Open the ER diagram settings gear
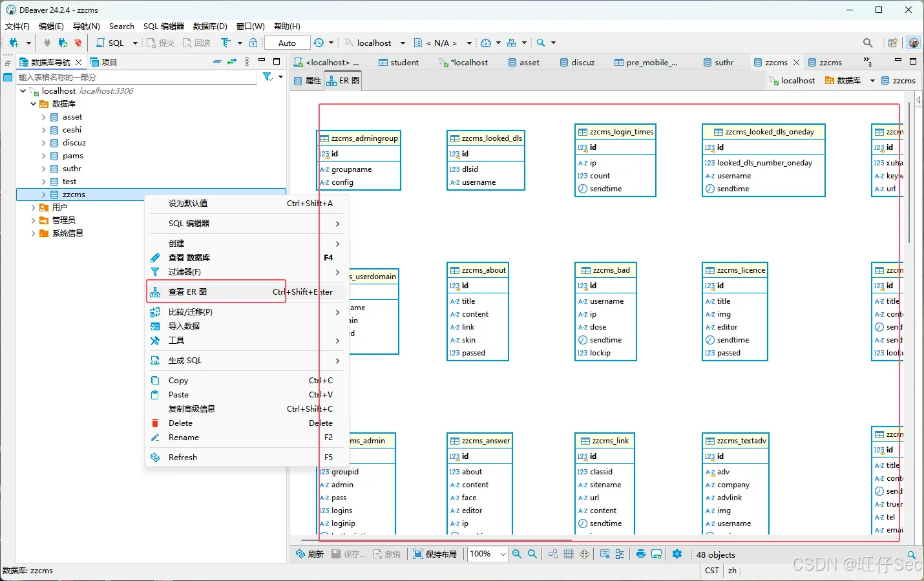Viewport: 924px width, 581px height. point(677,554)
